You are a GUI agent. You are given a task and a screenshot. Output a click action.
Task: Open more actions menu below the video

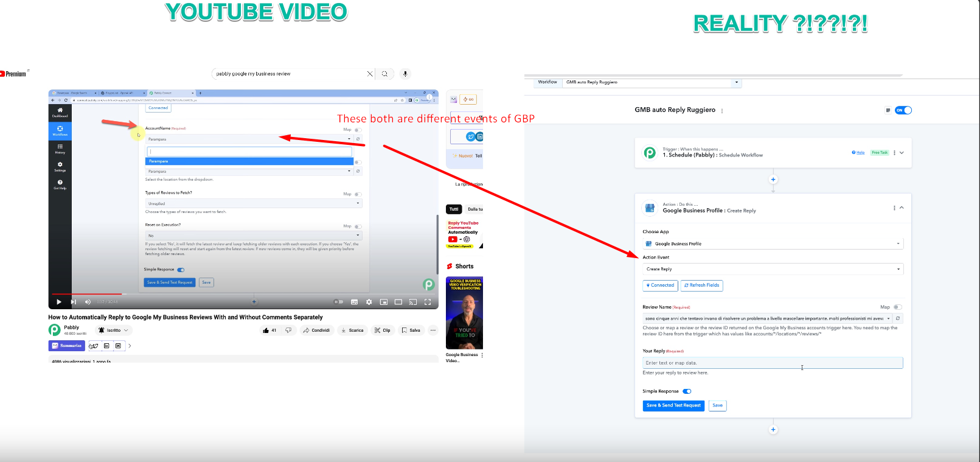pyautogui.click(x=433, y=331)
